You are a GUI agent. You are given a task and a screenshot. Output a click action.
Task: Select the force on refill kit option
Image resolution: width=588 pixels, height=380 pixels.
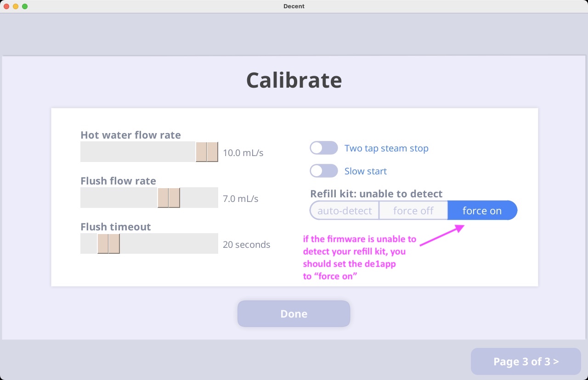tap(482, 210)
